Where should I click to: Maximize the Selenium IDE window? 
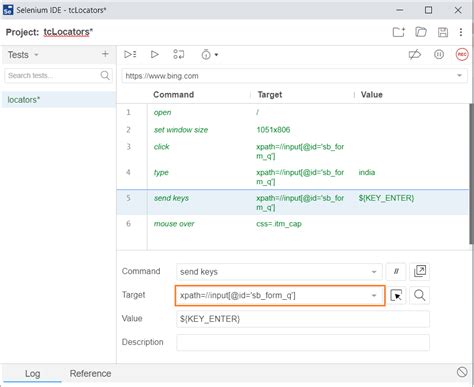click(429, 10)
